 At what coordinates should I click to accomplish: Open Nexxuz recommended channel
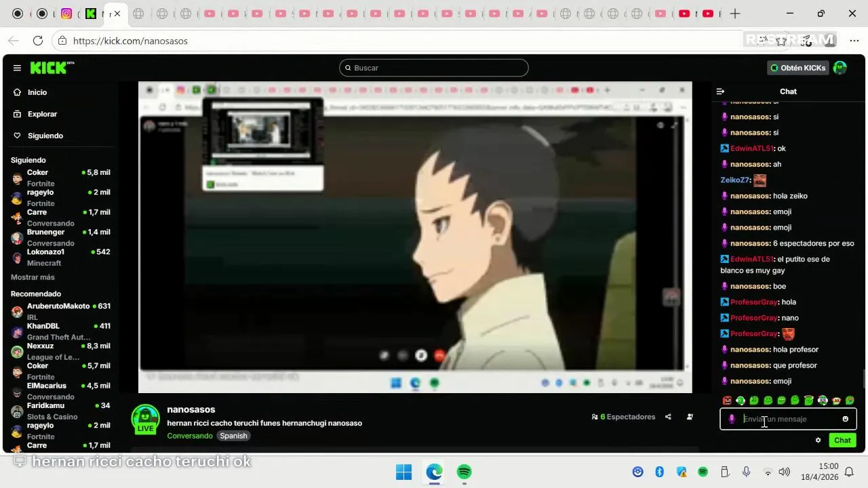pyautogui.click(x=60, y=351)
